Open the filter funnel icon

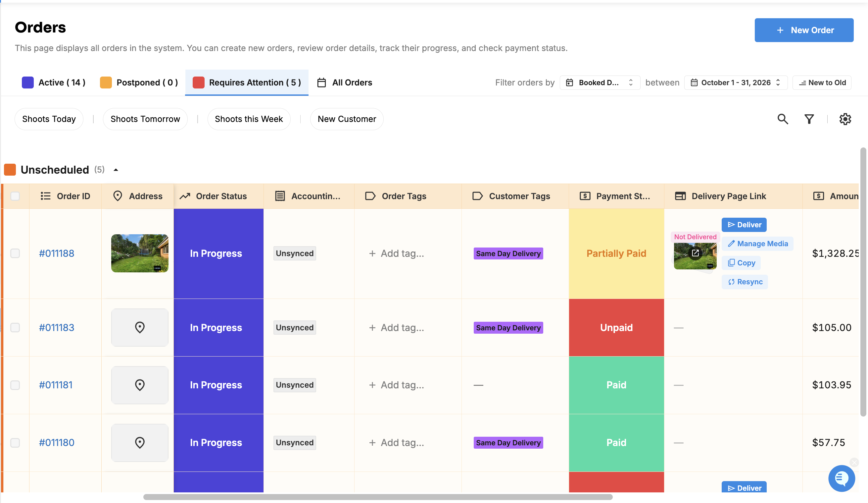click(809, 119)
